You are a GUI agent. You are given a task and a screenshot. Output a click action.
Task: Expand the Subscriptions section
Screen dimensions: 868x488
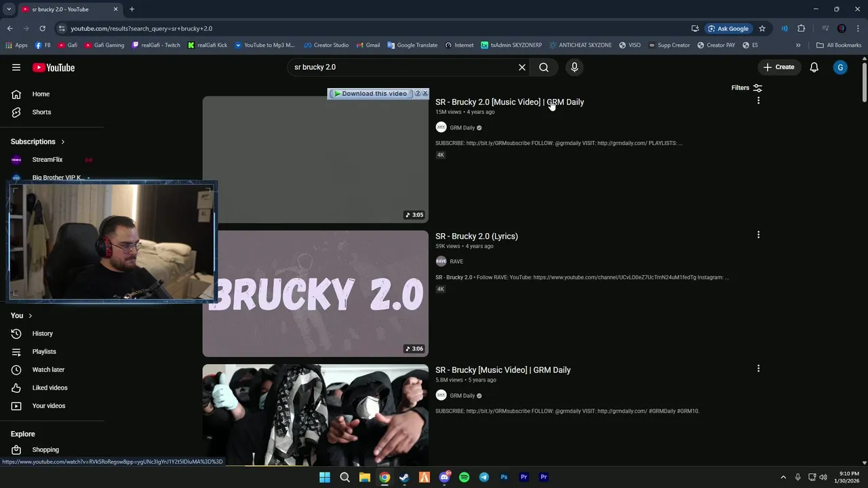click(x=38, y=142)
